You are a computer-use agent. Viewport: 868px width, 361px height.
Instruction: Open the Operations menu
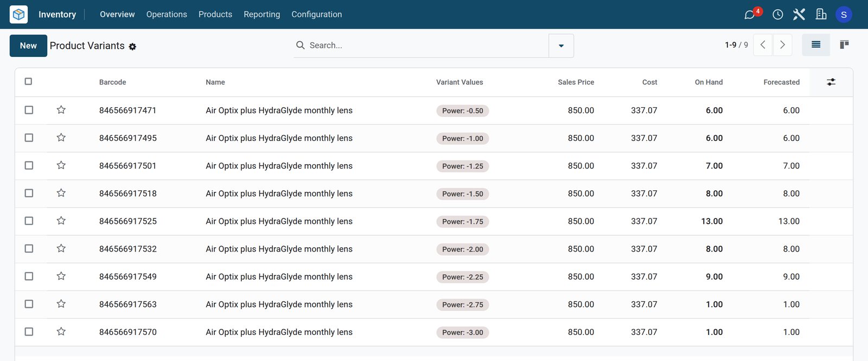tap(167, 15)
